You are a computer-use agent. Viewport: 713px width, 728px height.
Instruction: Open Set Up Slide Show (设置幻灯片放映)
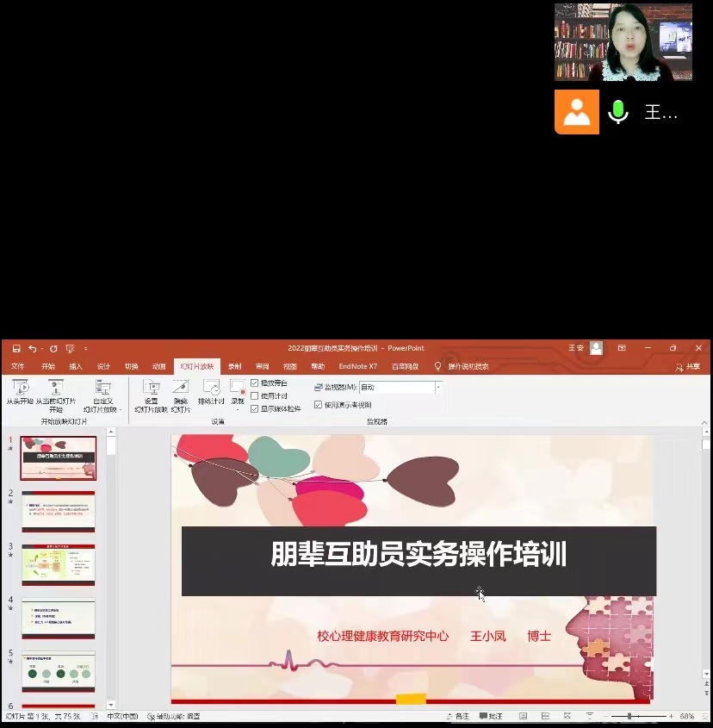[x=151, y=390]
